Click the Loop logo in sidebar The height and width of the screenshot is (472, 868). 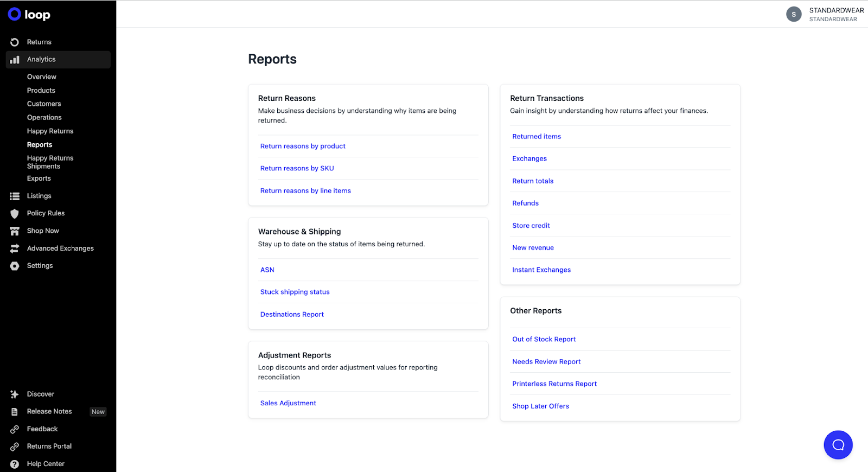tap(29, 15)
